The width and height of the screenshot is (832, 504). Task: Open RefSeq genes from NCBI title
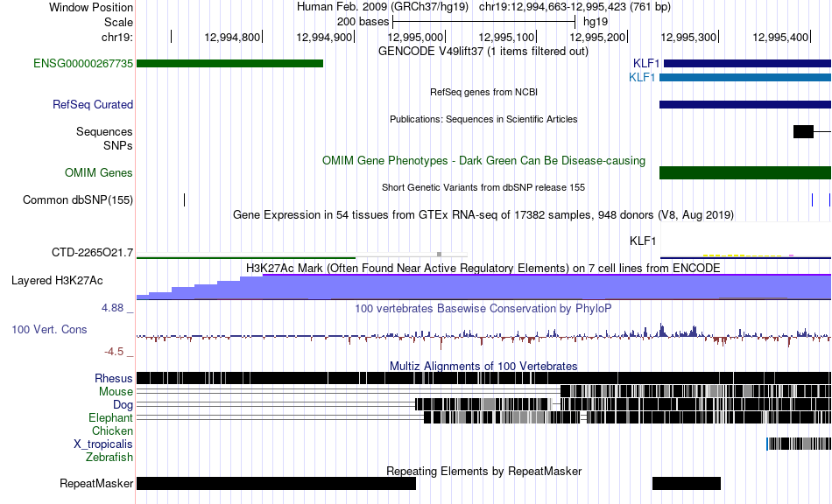(x=483, y=92)
